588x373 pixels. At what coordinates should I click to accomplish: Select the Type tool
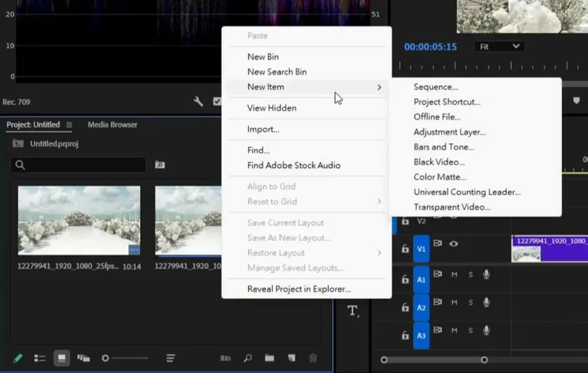pos(352,311)
